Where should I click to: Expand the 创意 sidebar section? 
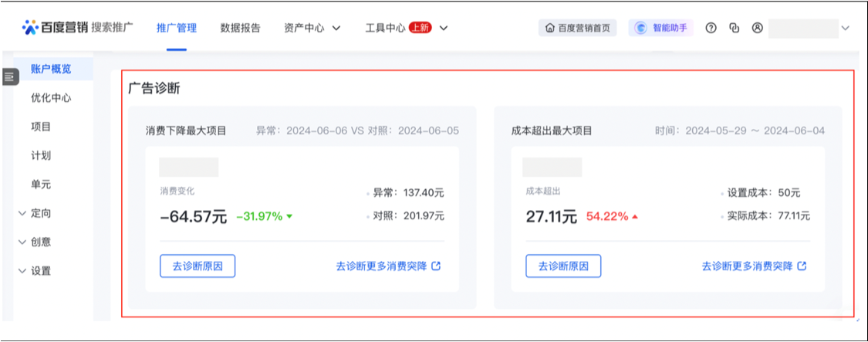pos(22,242)
